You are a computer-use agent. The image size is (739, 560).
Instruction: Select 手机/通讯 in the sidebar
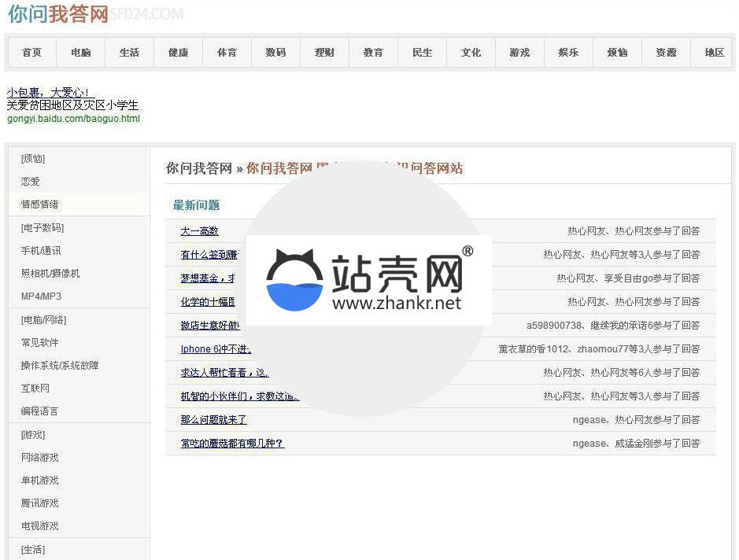41,251
